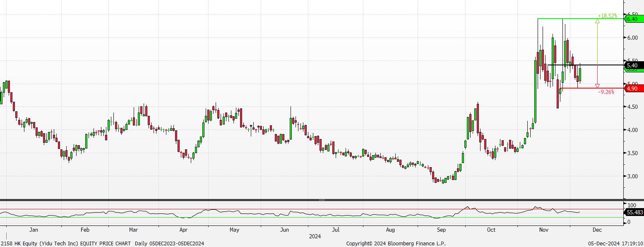Click the 100 level on the RSI axis

(x=632, y=205)
